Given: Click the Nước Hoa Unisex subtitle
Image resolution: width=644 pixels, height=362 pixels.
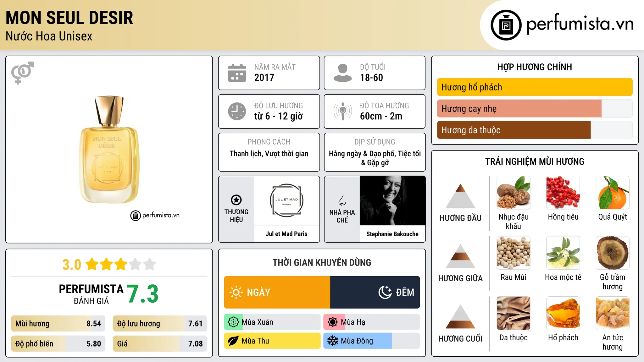Looking at the screenshot, I should point(49,36).
